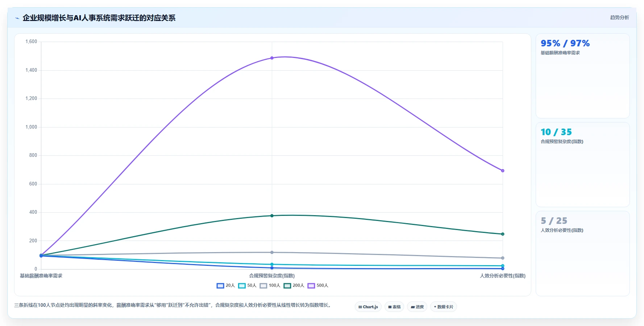Click the 500人 legend color box

pyautogui.click(x=311, y=285)
